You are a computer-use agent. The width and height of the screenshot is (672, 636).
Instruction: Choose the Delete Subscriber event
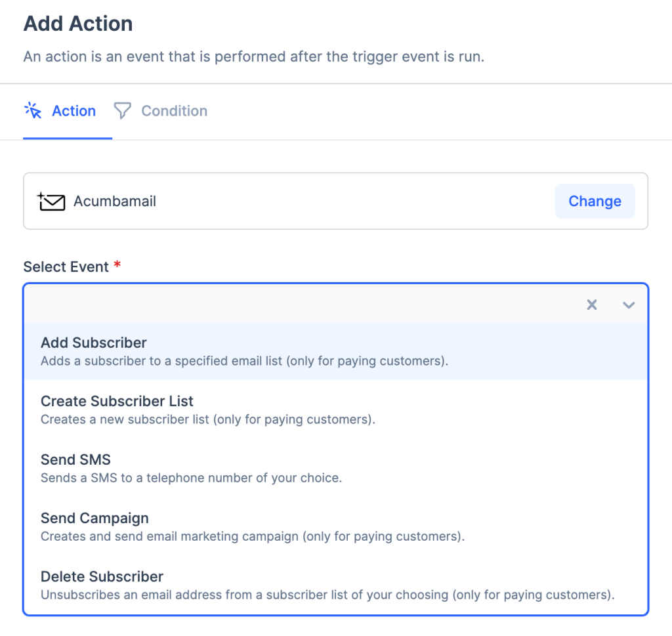tap(102, 576)
